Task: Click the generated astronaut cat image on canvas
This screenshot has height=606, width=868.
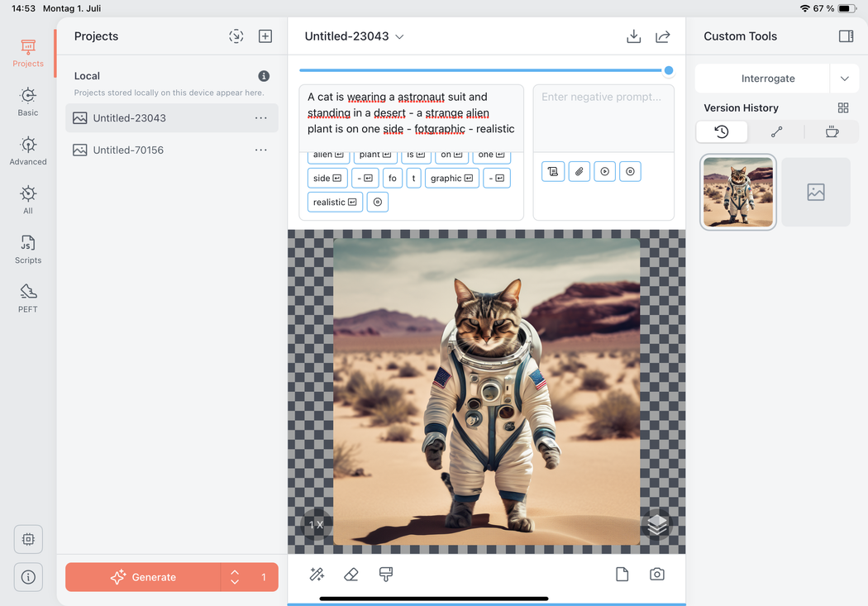Action: click(487, 391)
